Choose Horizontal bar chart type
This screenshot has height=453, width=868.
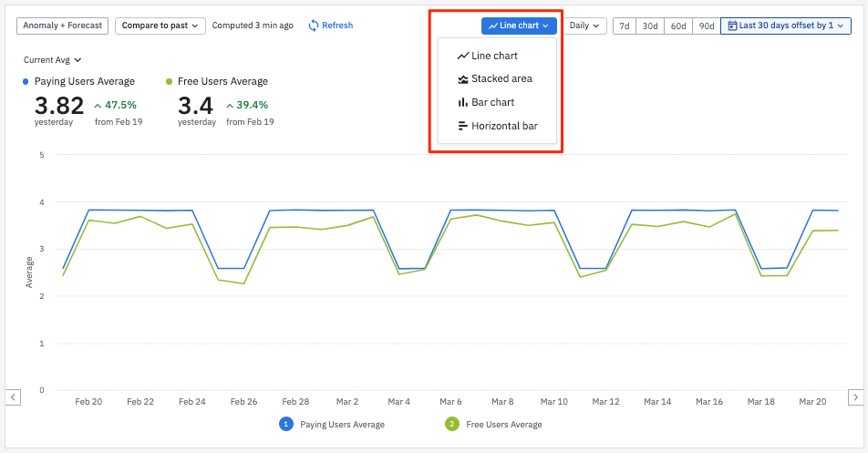pos(504,126)
